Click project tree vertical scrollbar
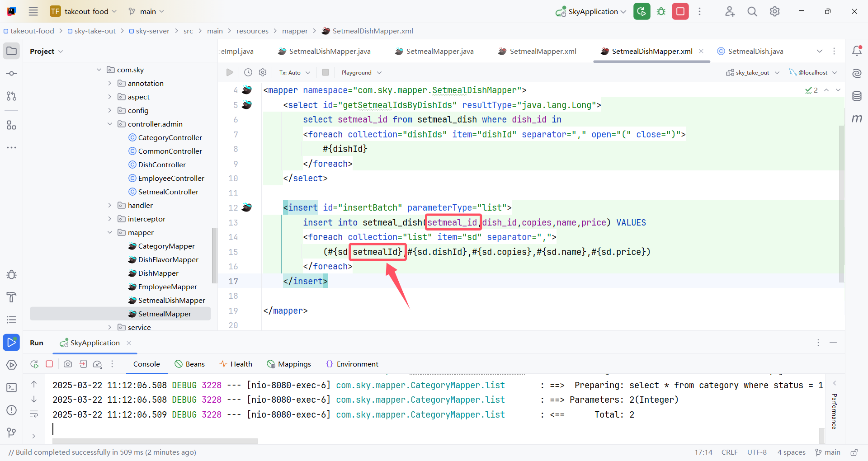Viewport: 868px width, 461px height. click(x=214, y=255)
